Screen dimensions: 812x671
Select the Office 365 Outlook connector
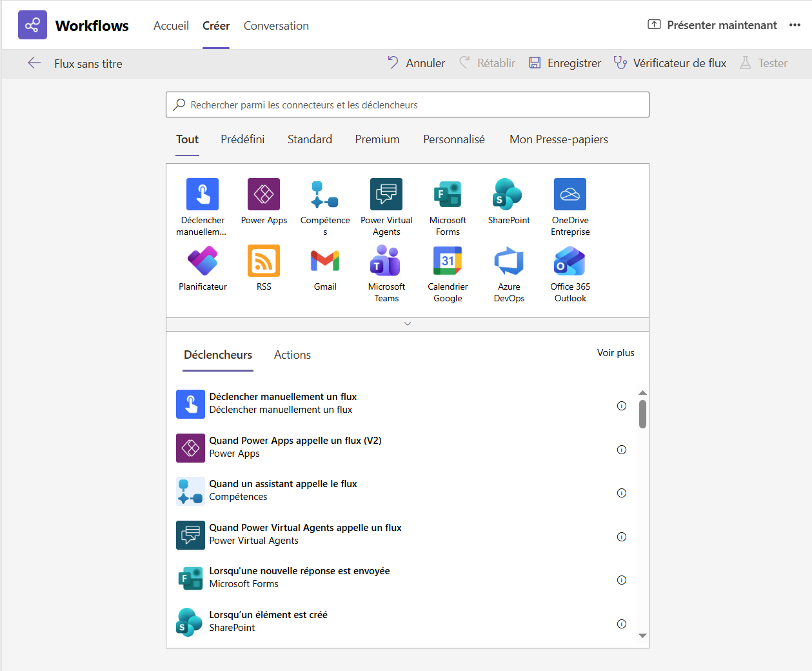[570, 261]
